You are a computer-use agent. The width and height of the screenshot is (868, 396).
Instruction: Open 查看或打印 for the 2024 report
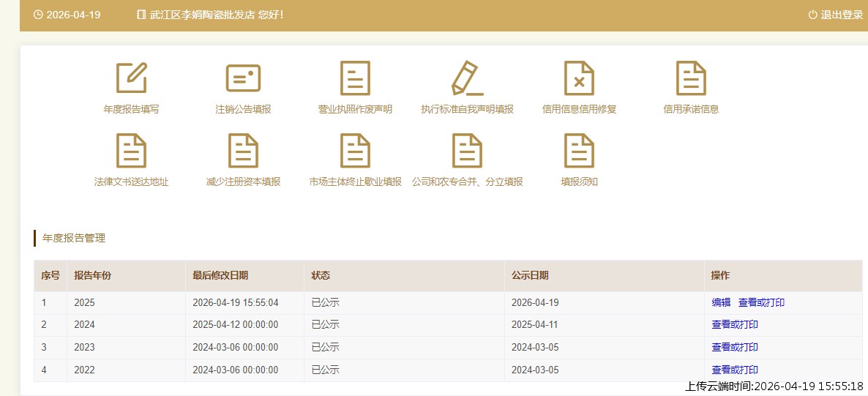[735, 325]
